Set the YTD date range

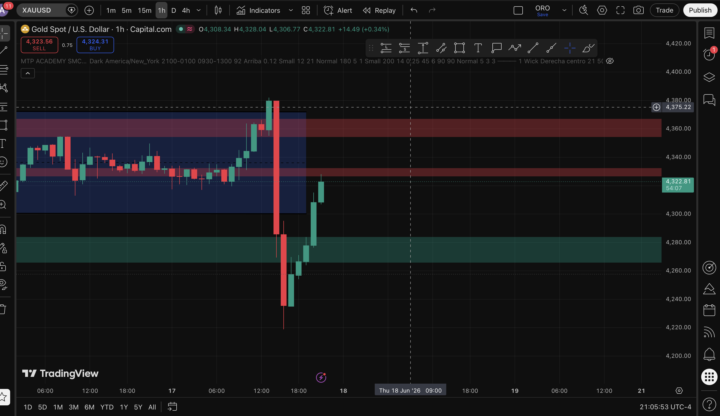pyautogui.click(x=107, y=407)
